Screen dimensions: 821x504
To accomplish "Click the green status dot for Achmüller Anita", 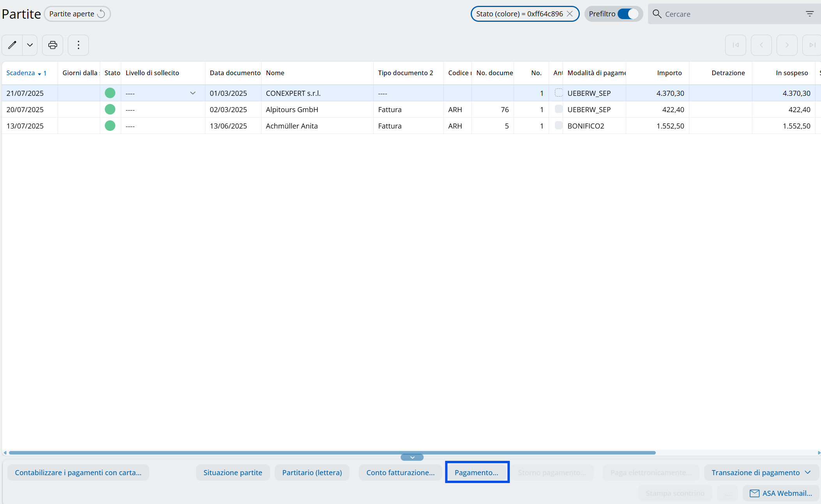I will coord(110,126).
